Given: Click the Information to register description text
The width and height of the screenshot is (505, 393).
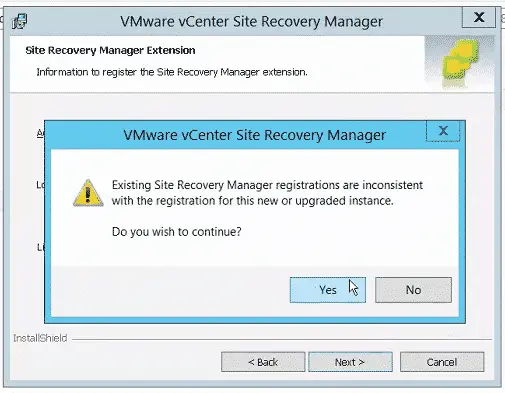Looking at the screenshot, I should click(x=172, y=72).
